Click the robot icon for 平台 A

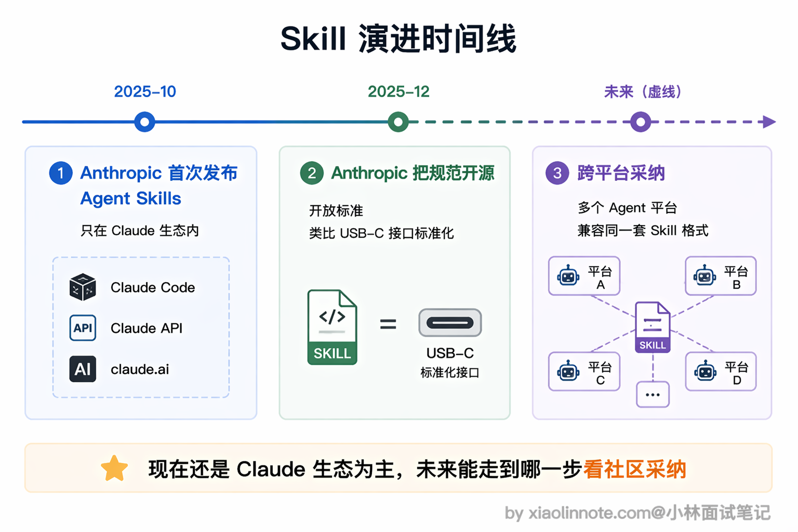point(568,276)
